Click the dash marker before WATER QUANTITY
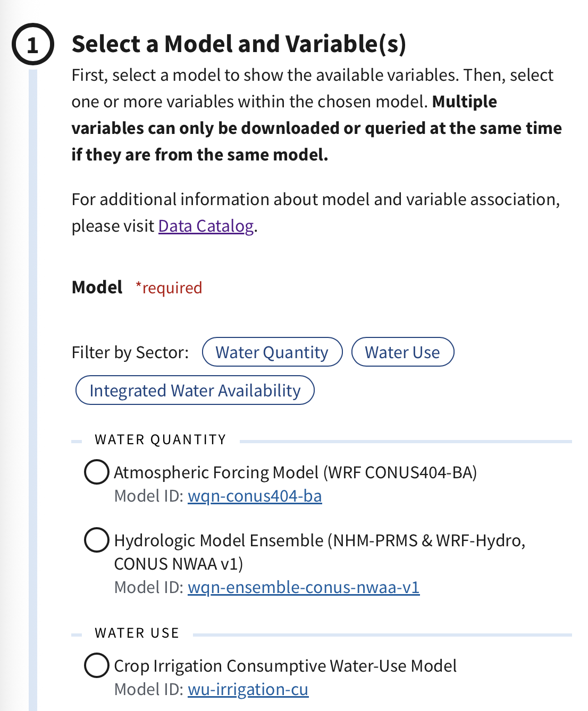588x711 pixels. coord(77,439)
